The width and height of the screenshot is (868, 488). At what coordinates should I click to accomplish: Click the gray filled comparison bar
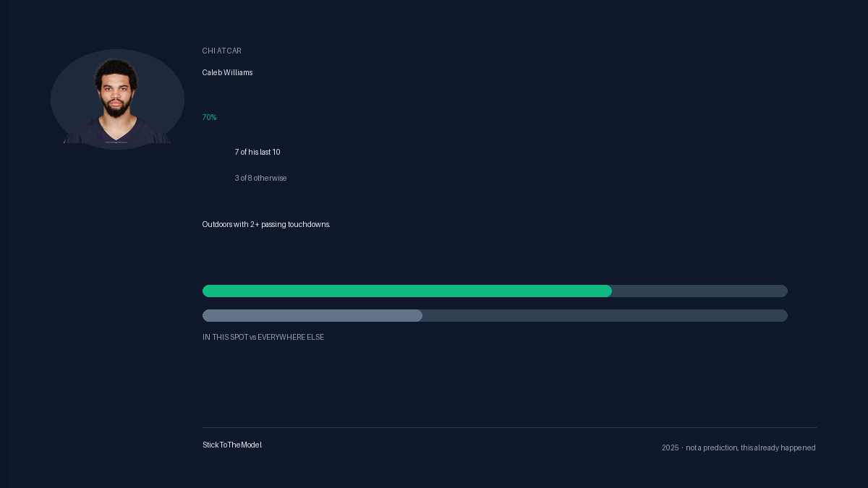(312, 316)
